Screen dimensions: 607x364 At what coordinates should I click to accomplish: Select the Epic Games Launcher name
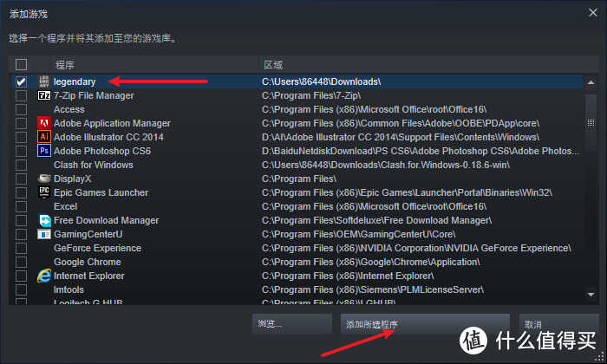click(x=101, y=192)
